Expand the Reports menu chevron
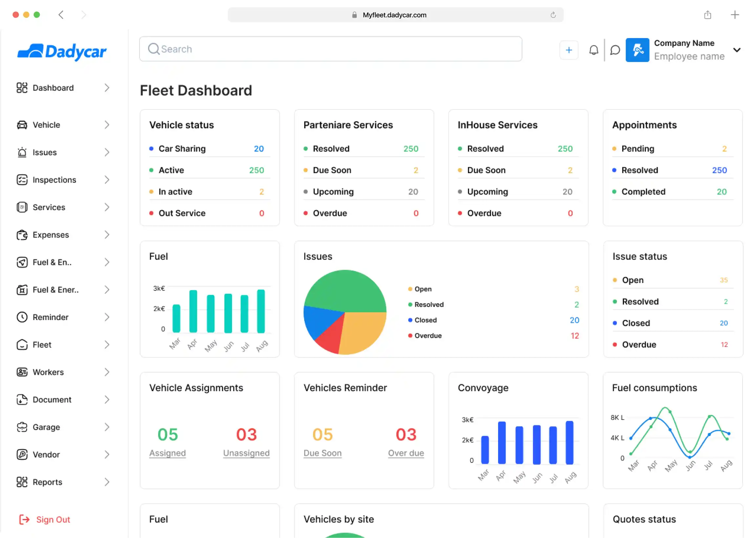This screenshot has width=756, height=538. [107, 482]
